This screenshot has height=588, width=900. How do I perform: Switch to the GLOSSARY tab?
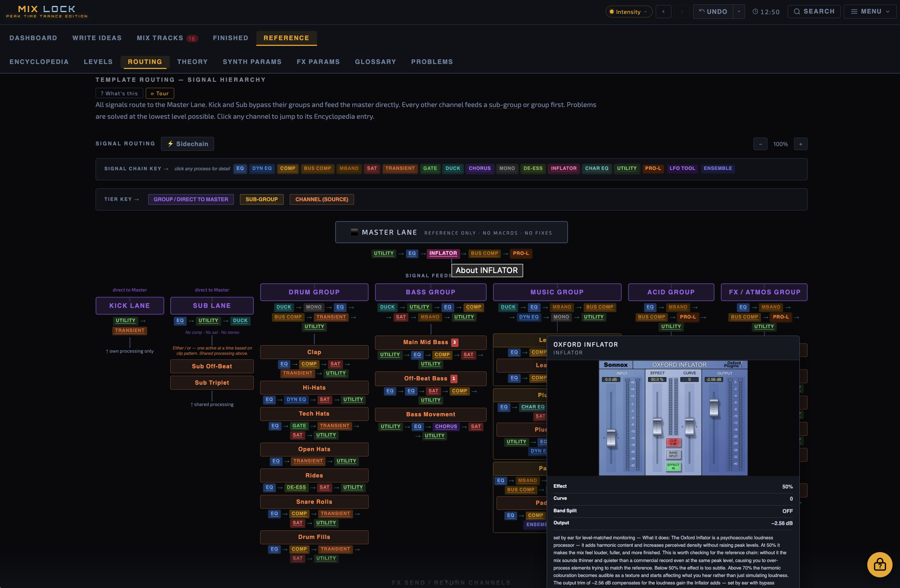click(x=375, y=62)
